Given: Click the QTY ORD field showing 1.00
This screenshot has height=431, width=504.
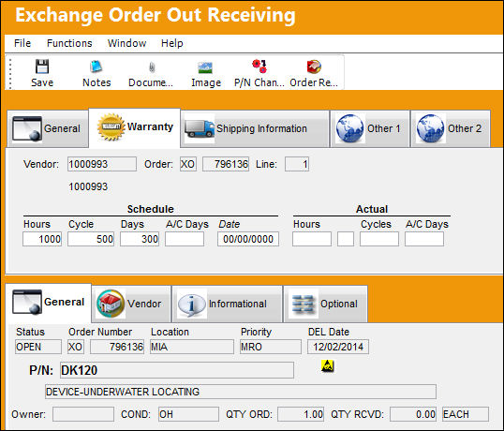Looking at the screenshot, I should pyautogui.click(x=301, y=414).
